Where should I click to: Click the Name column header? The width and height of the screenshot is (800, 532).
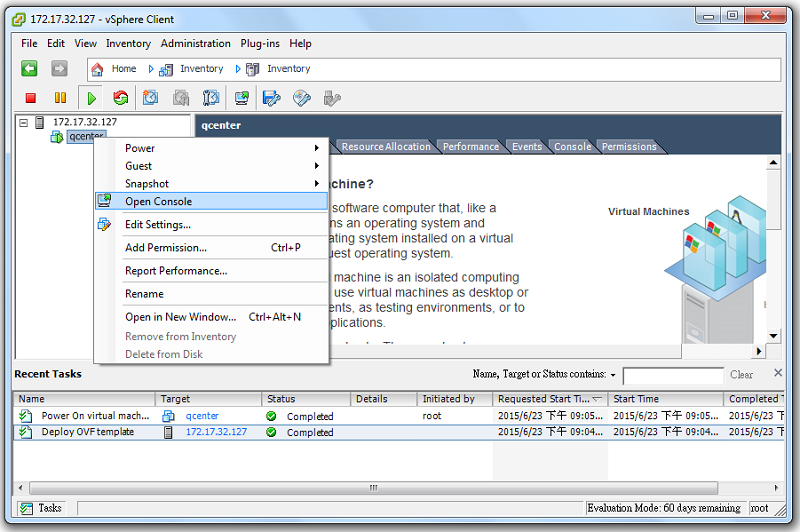coord(84,399)
